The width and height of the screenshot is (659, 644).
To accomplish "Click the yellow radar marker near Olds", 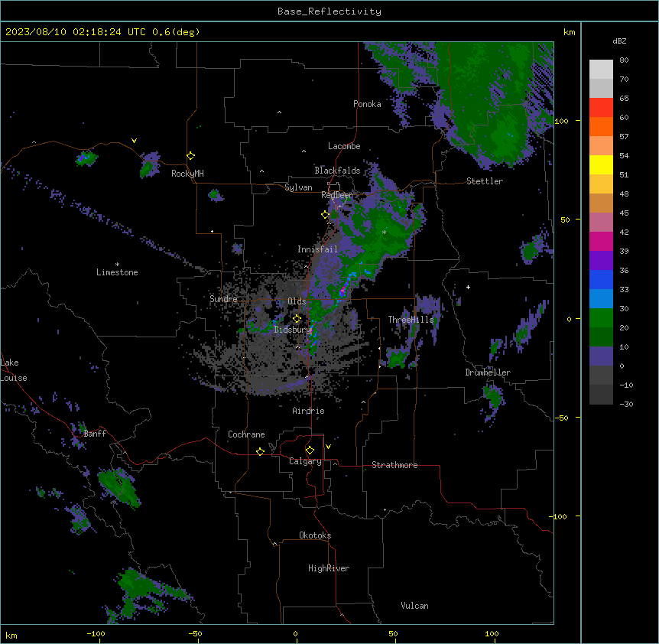I will pyautogui.click(x=297, y=319).
